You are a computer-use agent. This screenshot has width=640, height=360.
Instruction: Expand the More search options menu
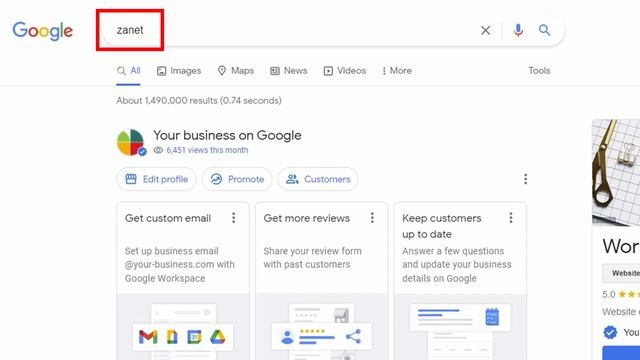click(x=396, y=71)
